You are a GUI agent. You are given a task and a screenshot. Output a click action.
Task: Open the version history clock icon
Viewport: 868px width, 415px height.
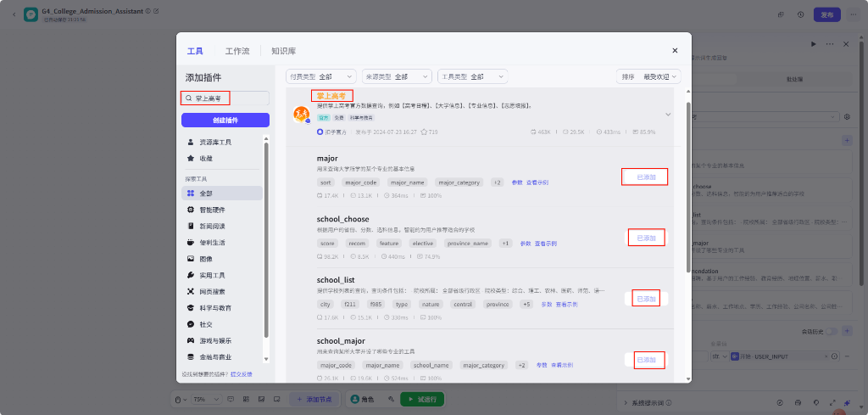pos(800,15)
